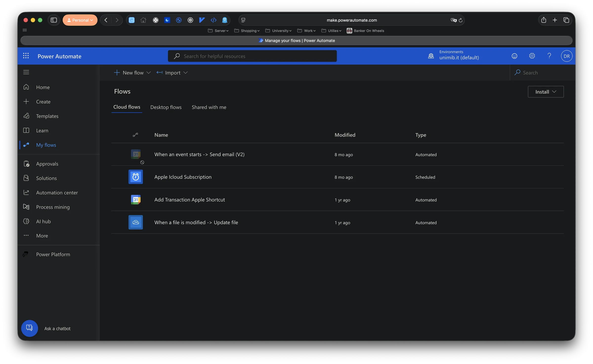Select the unimib.it (default) environment
Screen dimensions: 593x364
[459, 58]
